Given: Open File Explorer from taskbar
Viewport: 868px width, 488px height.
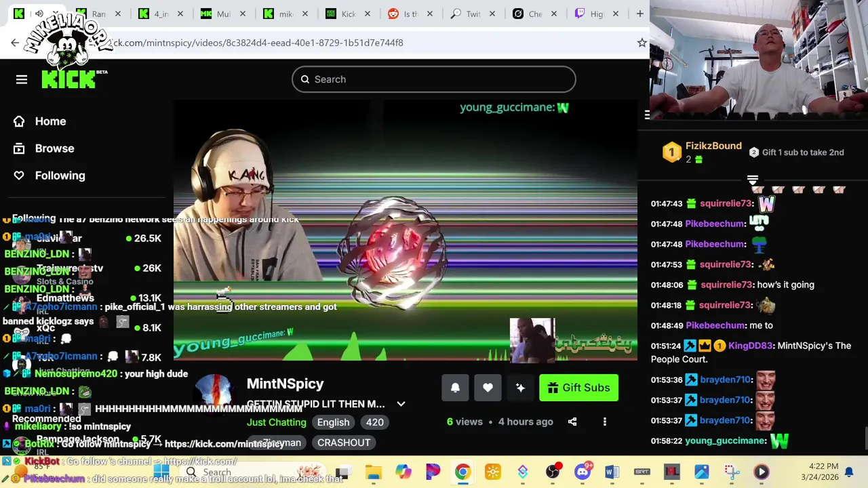Looking at the screenshot, I should point(373,472).
